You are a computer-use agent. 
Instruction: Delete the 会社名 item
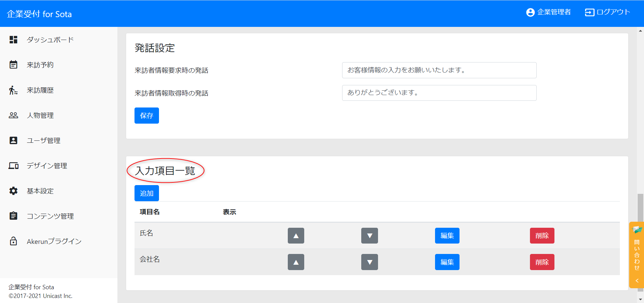click(x=542, y=262)
